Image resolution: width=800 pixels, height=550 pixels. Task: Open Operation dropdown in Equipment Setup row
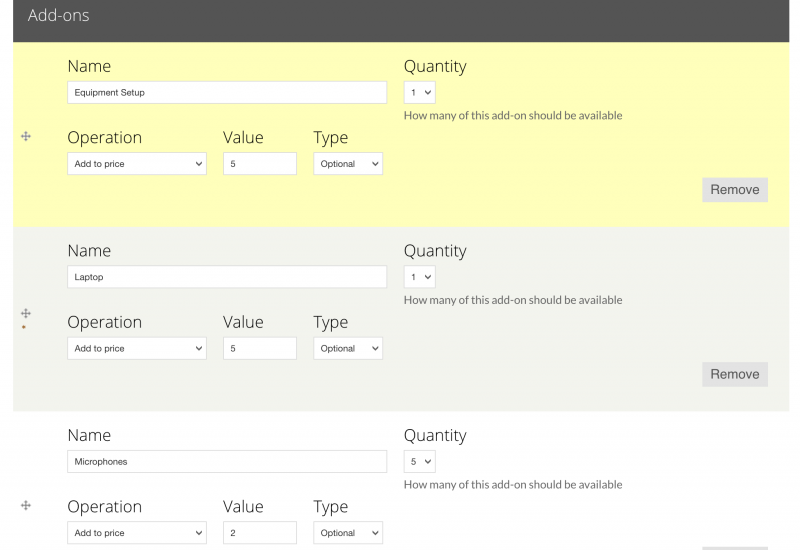point(137,164)
